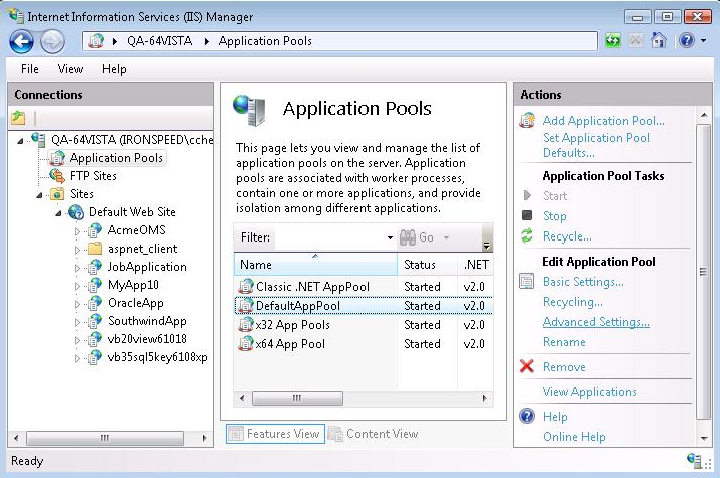The height and width of the screenshot is (478, 720).
Task: Open the View menu
Action: [70, 69]
